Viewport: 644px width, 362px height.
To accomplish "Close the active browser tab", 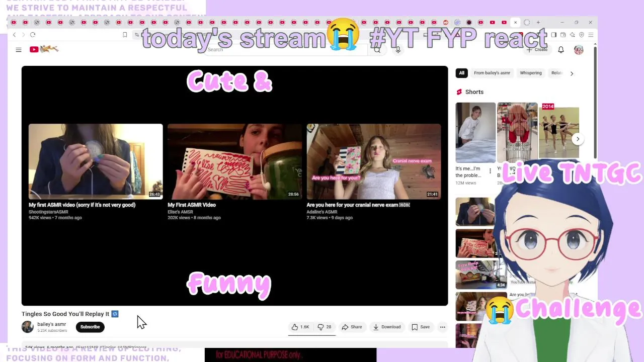I will pos(515,22).
